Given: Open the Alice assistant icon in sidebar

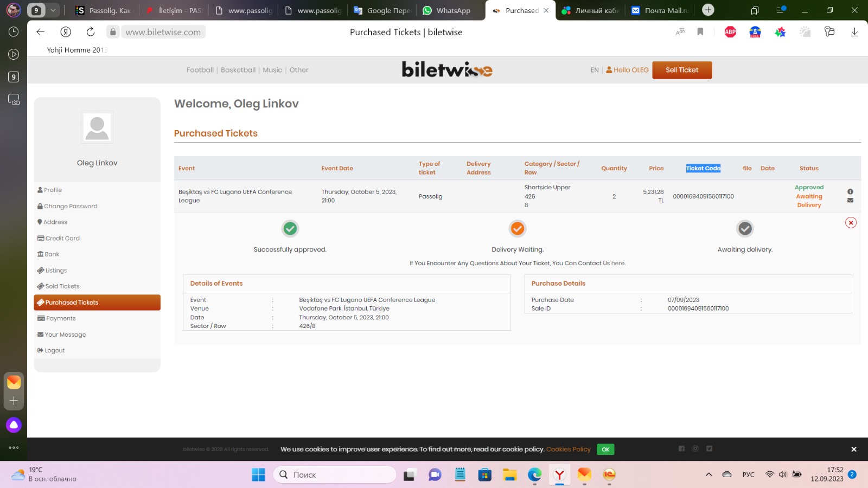Looking at the screenshot, I should click(x=14, y=425).
